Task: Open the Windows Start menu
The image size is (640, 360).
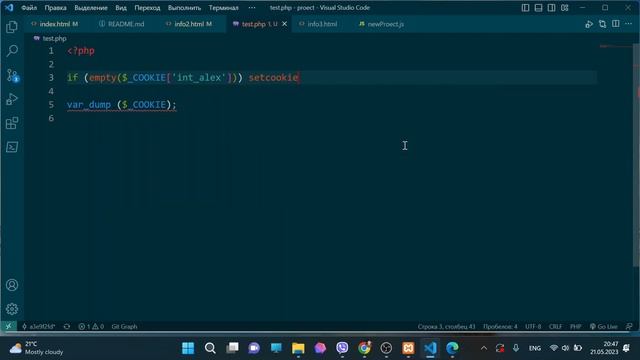Action: tap(188, 348)
